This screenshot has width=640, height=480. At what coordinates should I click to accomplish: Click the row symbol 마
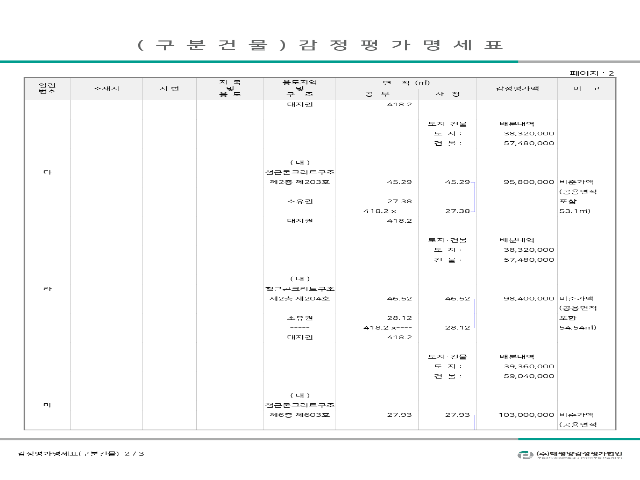(x=46, y=404)
